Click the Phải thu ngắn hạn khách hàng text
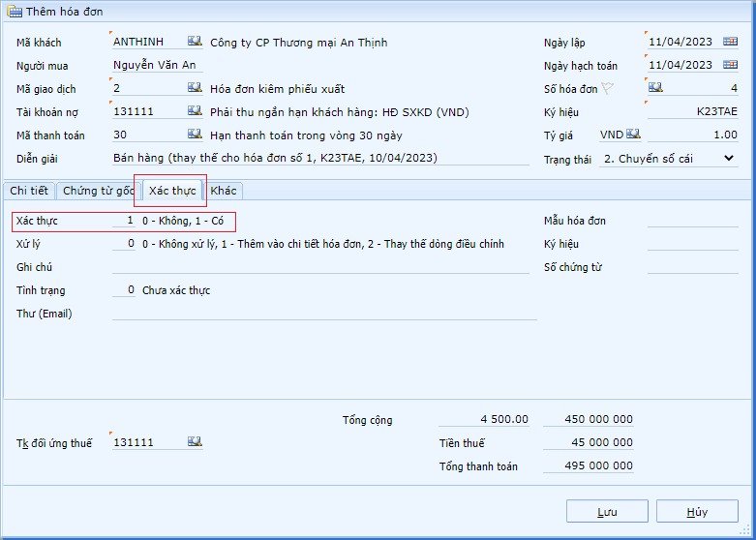The image size is (756, 540). (340, 112)
